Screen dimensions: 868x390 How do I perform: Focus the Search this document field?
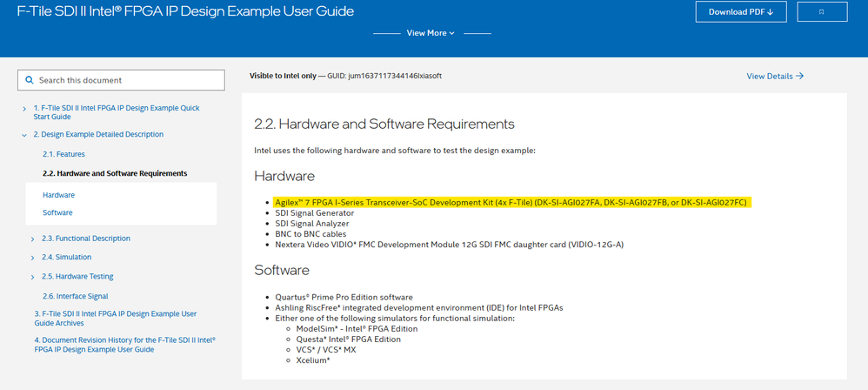pyautogui.click(x=121, y=80)
